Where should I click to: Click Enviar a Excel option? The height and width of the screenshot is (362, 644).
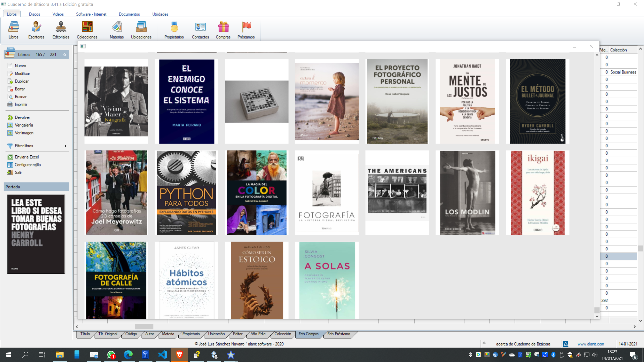[x=27, y=157]
